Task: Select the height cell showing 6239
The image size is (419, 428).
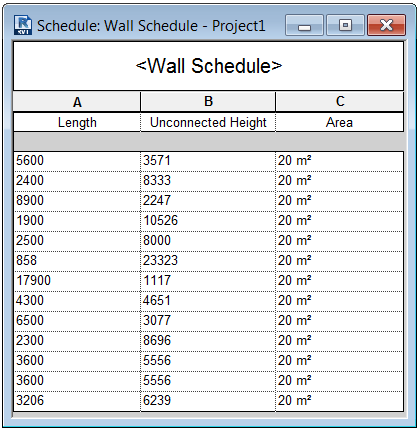Action: coord(208,401)
